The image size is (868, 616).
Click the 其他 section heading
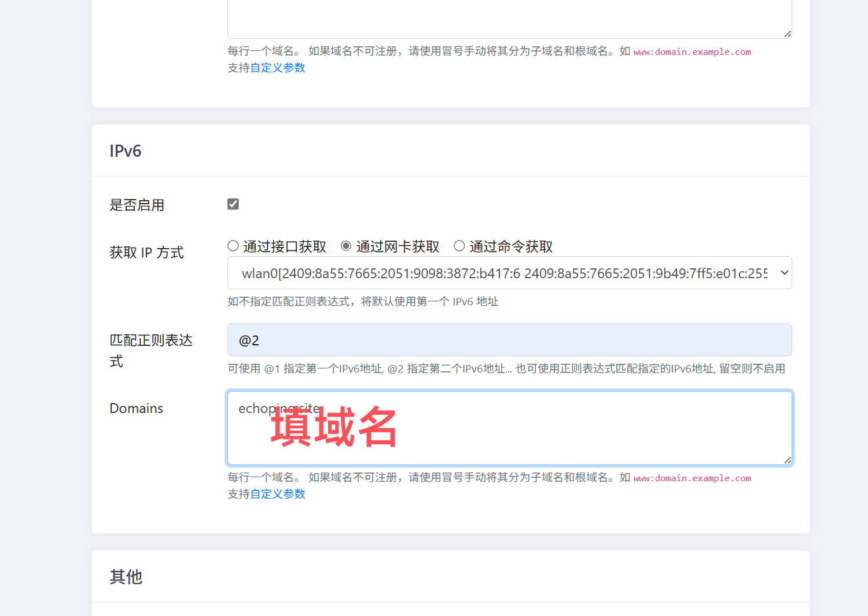(x=126, y=577)
